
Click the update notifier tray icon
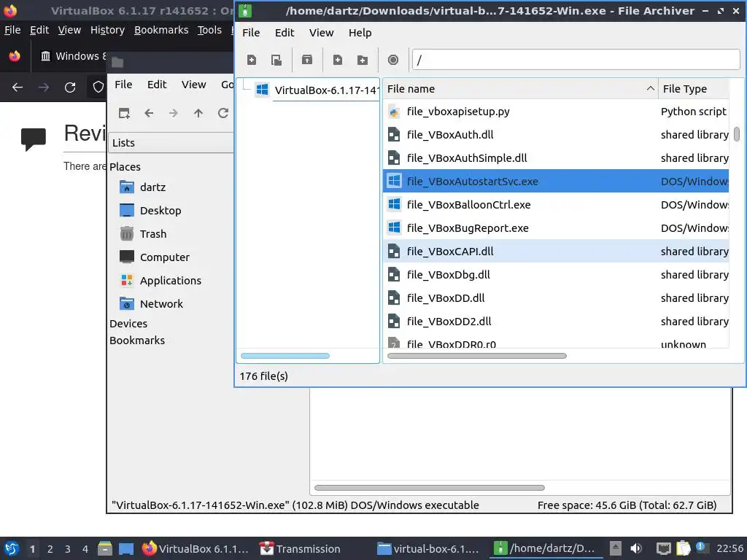point(701,547)
